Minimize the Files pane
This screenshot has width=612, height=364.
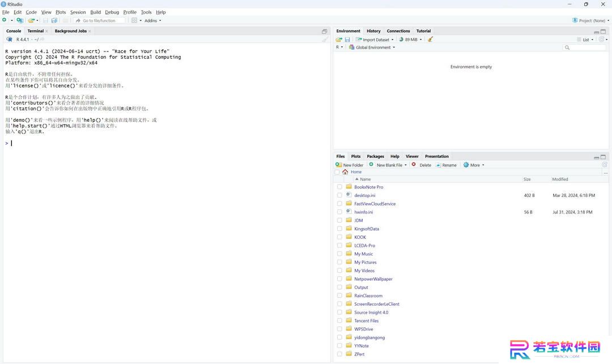(596, 157)
